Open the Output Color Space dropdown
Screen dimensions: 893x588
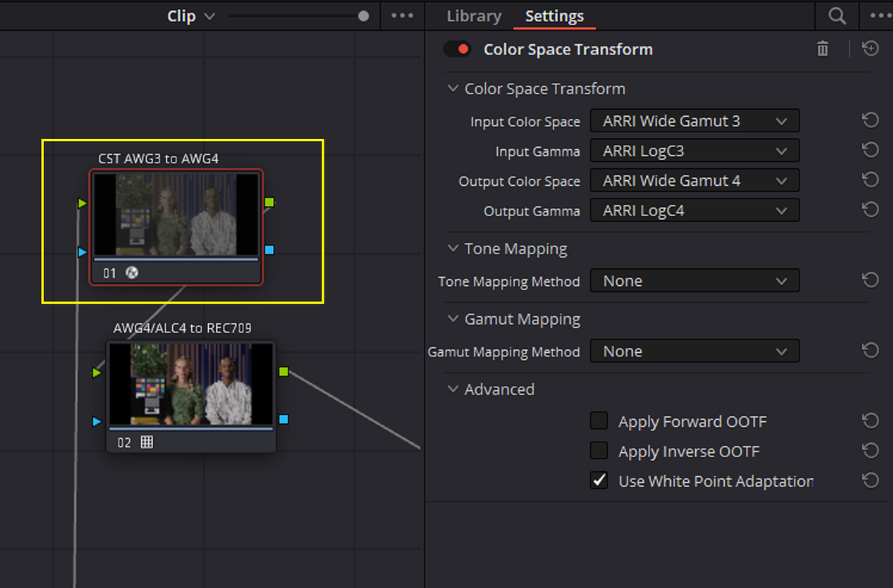pos(694,181)
